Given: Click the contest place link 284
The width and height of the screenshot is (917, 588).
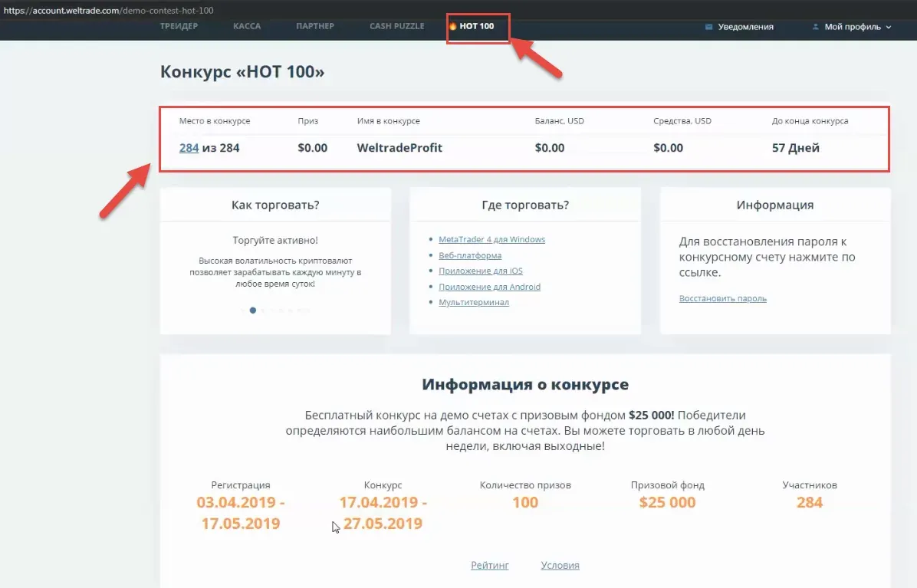Looking at the screenshot, I should (x=189, y=148).
